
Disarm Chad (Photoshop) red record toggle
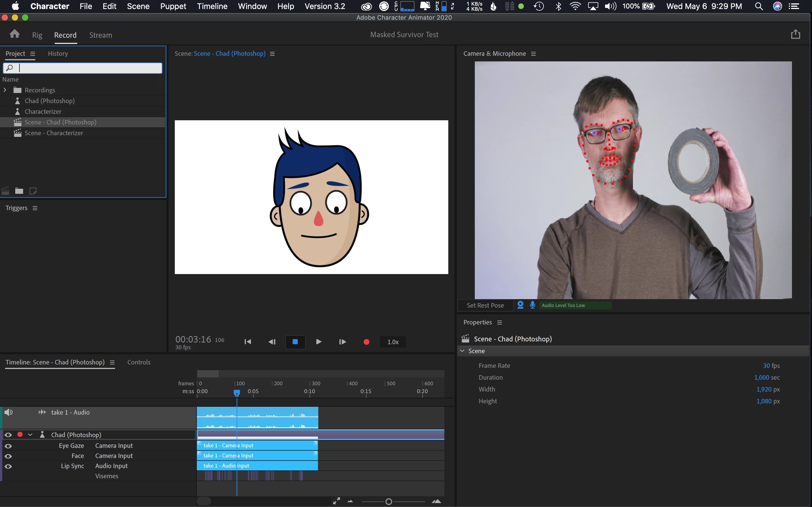(x=20, y=435)
